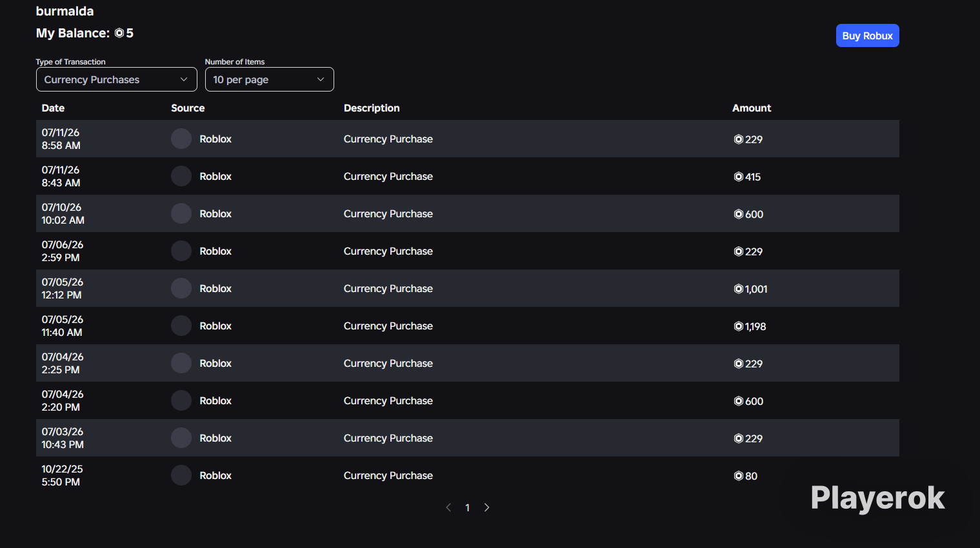Click Roblox avatar in 07/05/26 11:40 AM row
This screenshot has height=548, width=980.
181,326
